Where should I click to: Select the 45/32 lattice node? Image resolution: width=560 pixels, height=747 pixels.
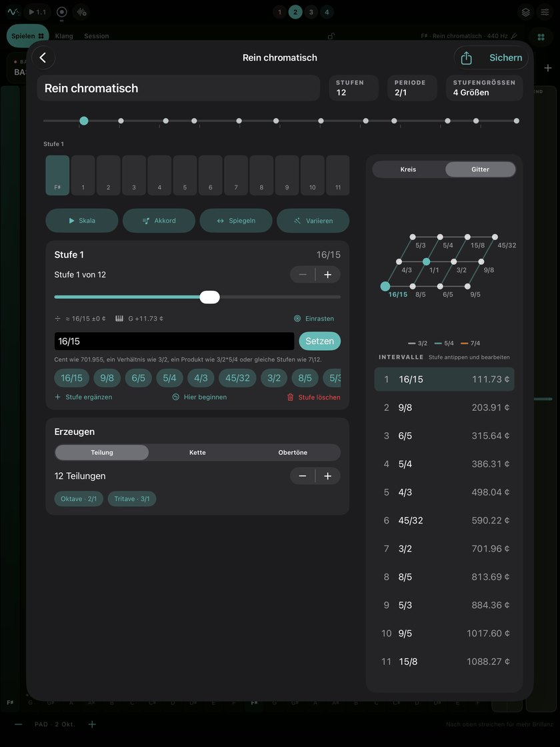point(495,237)
